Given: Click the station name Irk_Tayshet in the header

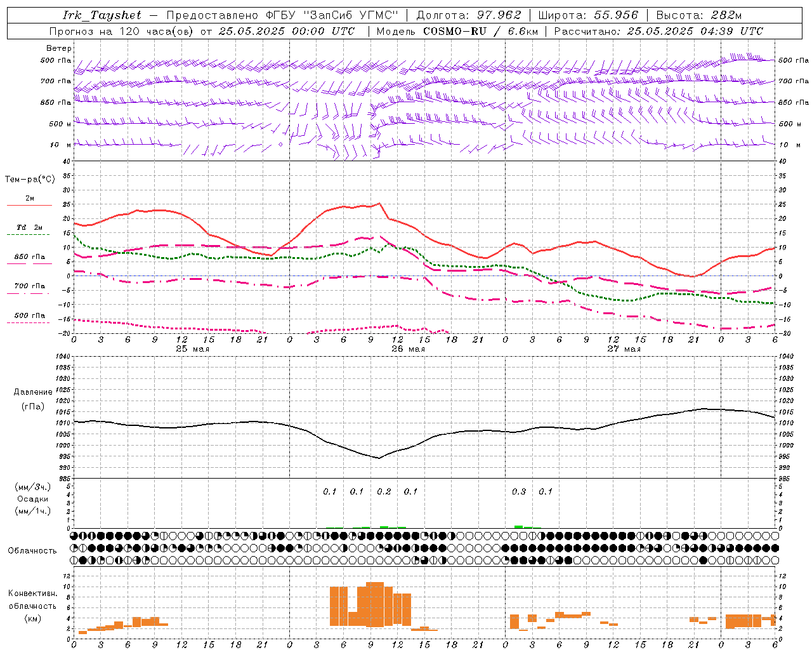Looking at the screenshot, I should pyautogui.click(x=101, y=15).
